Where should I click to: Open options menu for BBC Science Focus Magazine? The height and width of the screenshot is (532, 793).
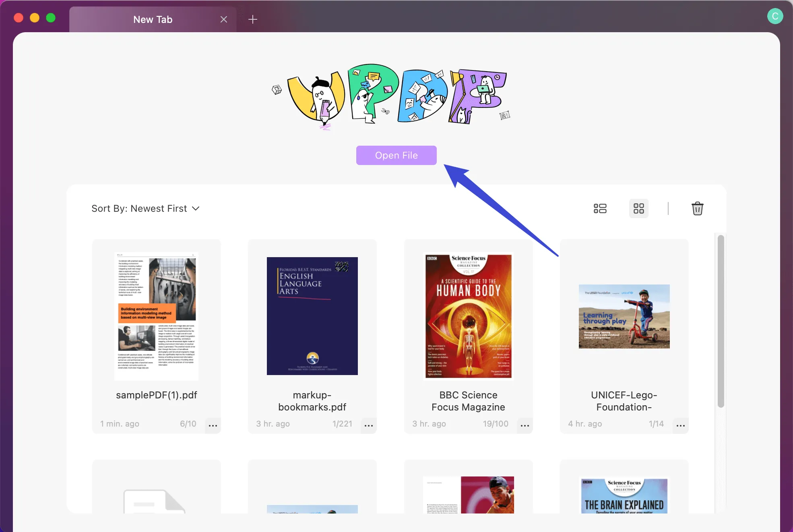[525, 425]
